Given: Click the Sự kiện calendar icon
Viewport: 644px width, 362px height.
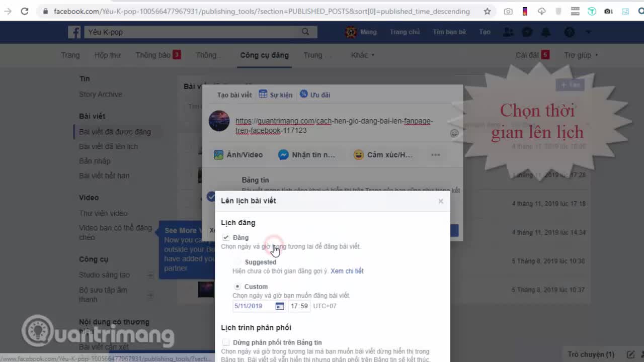Looking at the screenshot, I should (x=263, y=94).
